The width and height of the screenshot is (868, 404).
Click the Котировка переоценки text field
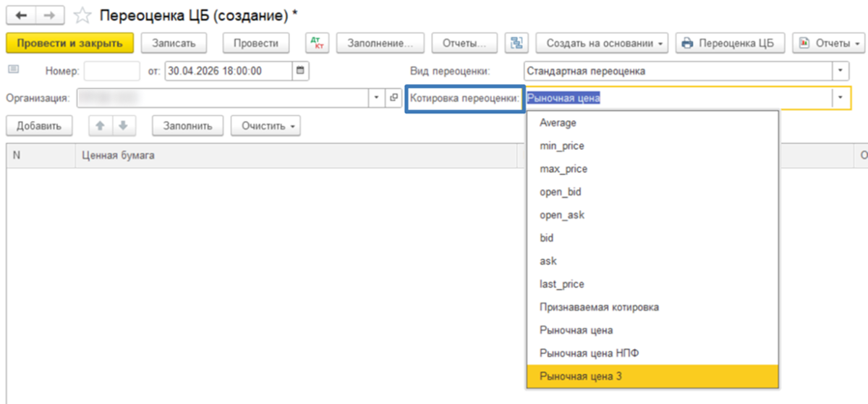[x=678, y=97]
